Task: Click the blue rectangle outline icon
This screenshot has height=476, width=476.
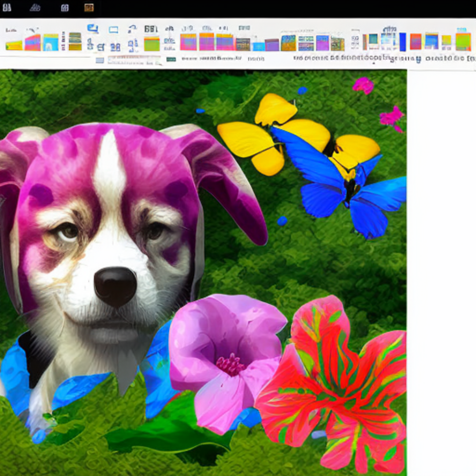Action: (x=114, y=30)
